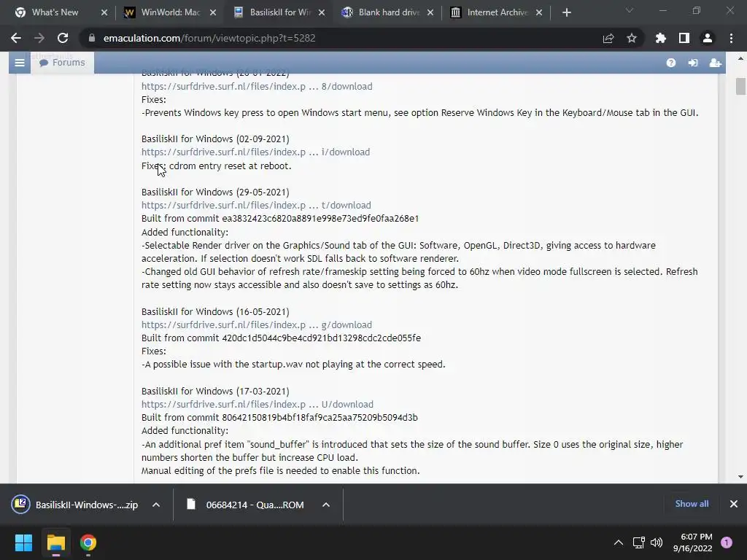Click the Chrome taskbar icon
747x560 pixels.
pos(88,542)
